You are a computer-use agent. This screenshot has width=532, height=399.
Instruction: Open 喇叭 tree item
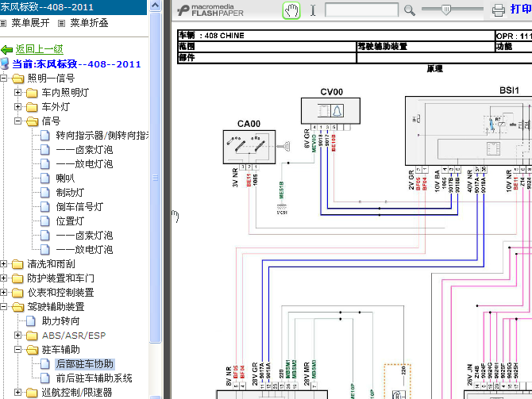[65, 178]
